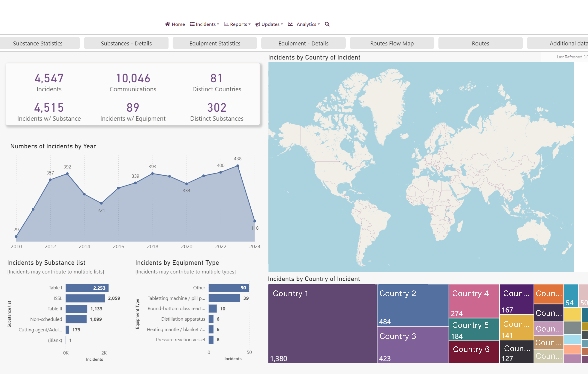Click the Cutting agent/Adul... bar

pyautogui.click(x=67, y=330)
